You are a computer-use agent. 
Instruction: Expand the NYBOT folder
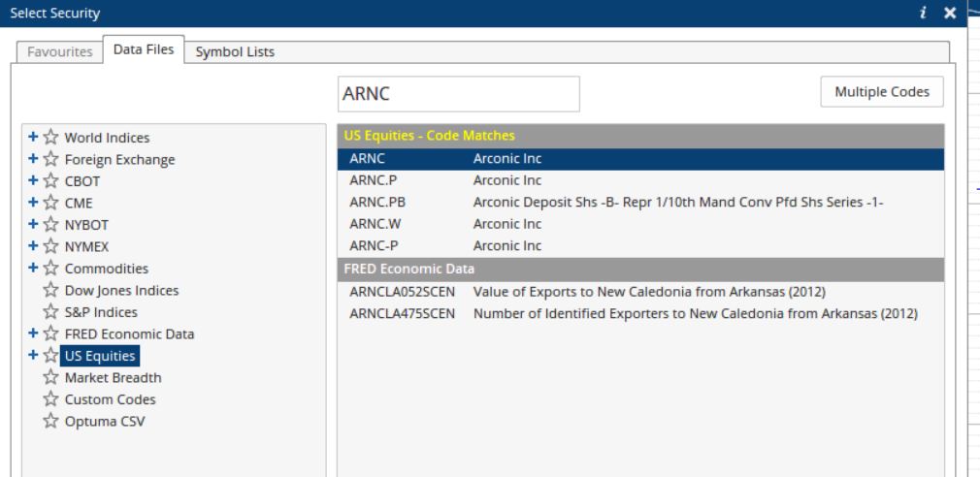pyautogui.click(x=33, y=224)
